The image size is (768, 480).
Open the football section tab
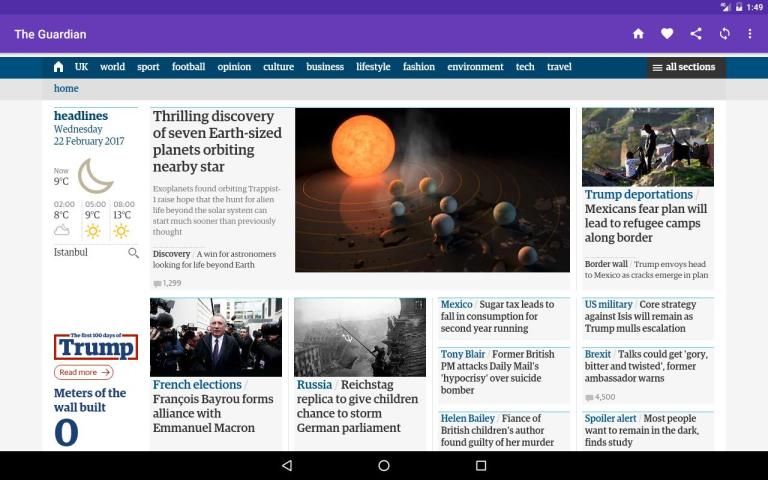[x=188, y=67]
